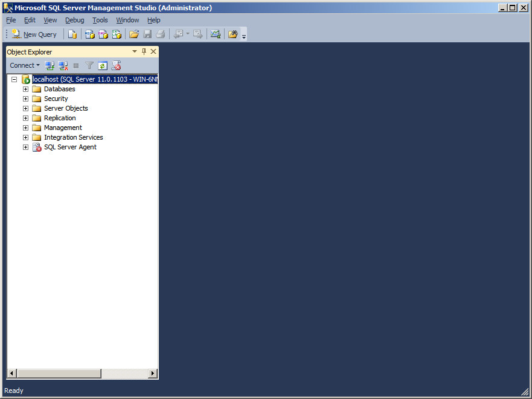Select the Security label
This screenshot has height=399, width=532.
click(56, 99)
